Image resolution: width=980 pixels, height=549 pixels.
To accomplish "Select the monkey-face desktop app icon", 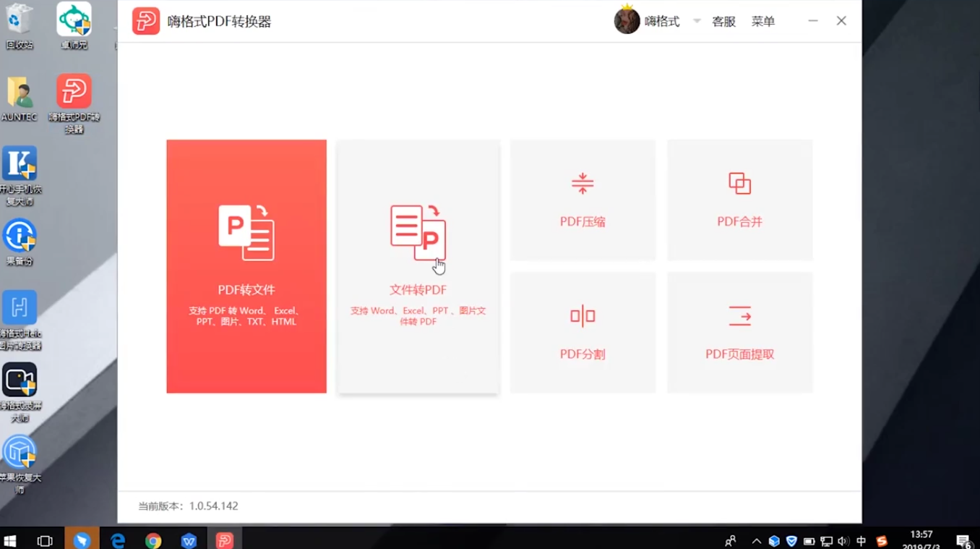I will (74, 25).
